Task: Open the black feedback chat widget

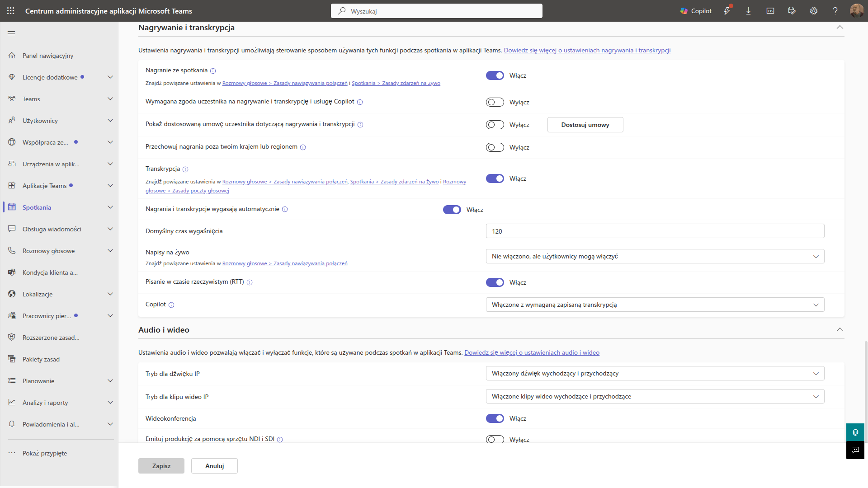Action: [855, 450]
